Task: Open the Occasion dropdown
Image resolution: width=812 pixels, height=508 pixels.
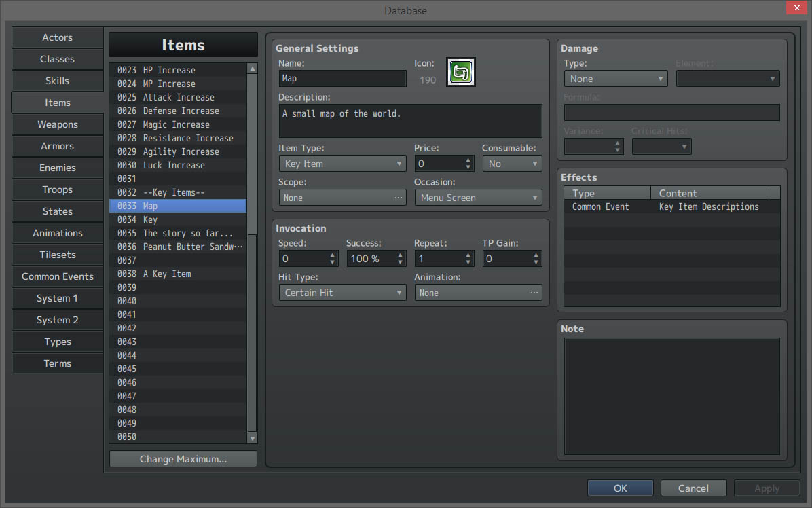Action: point(478,198)
